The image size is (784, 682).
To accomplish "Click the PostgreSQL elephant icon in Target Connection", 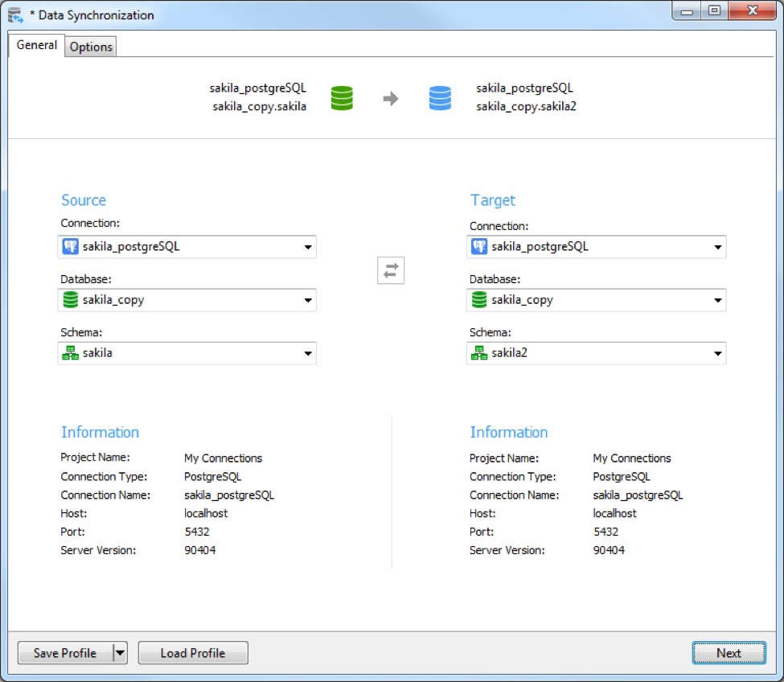I will click(479, 246).
